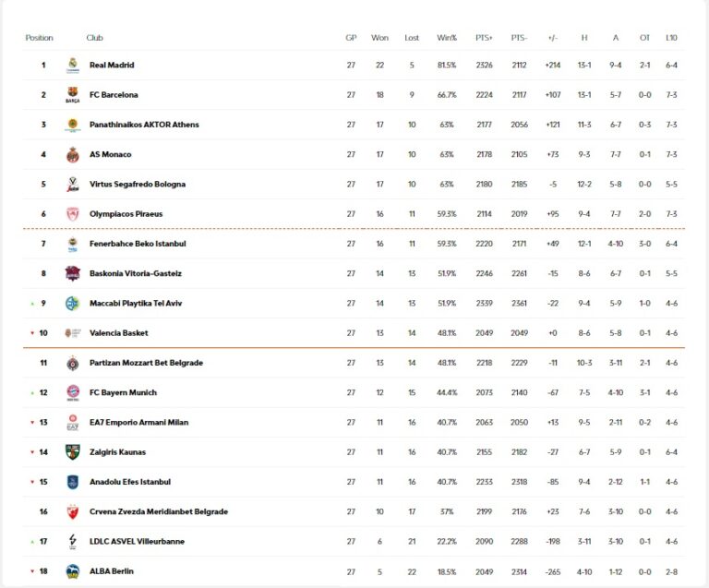
Task: Click the Olympiacos Piraeus logo
Action: [x=73, y=214]
